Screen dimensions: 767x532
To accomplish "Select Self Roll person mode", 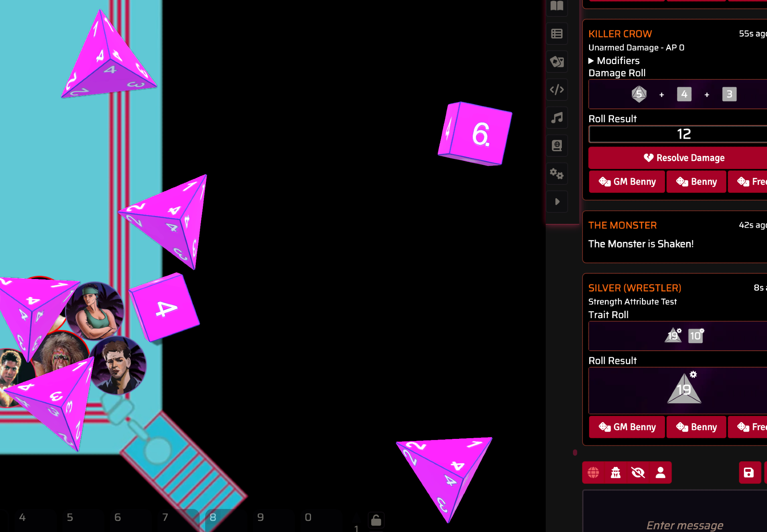I will pos(660,473).
